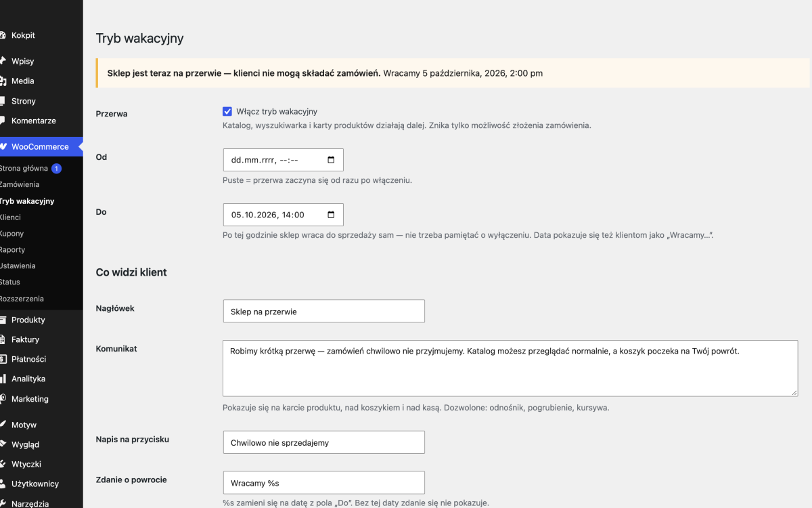
Task: Open Klienci in the WooCommerce submenu
Action: [10, 217]
